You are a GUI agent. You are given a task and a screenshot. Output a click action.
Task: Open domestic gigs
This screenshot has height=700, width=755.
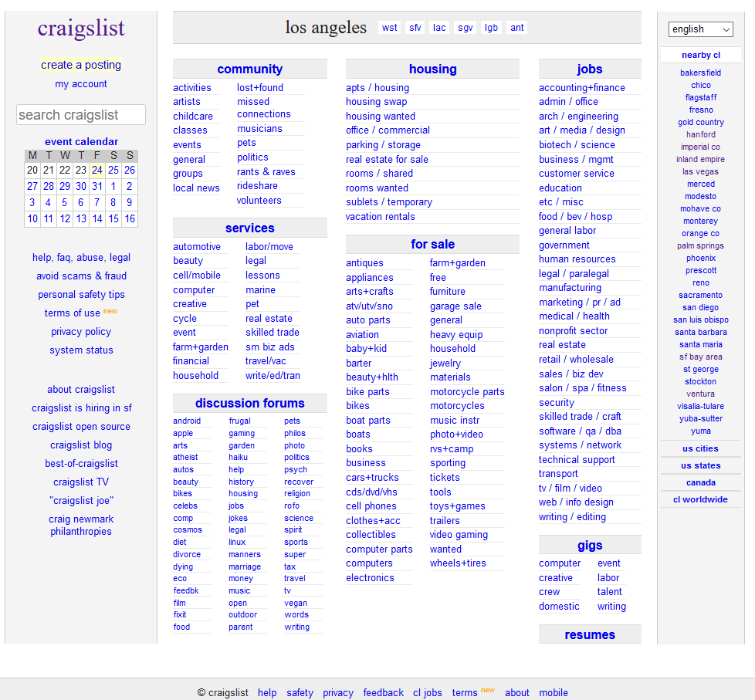tap(559, 606)
